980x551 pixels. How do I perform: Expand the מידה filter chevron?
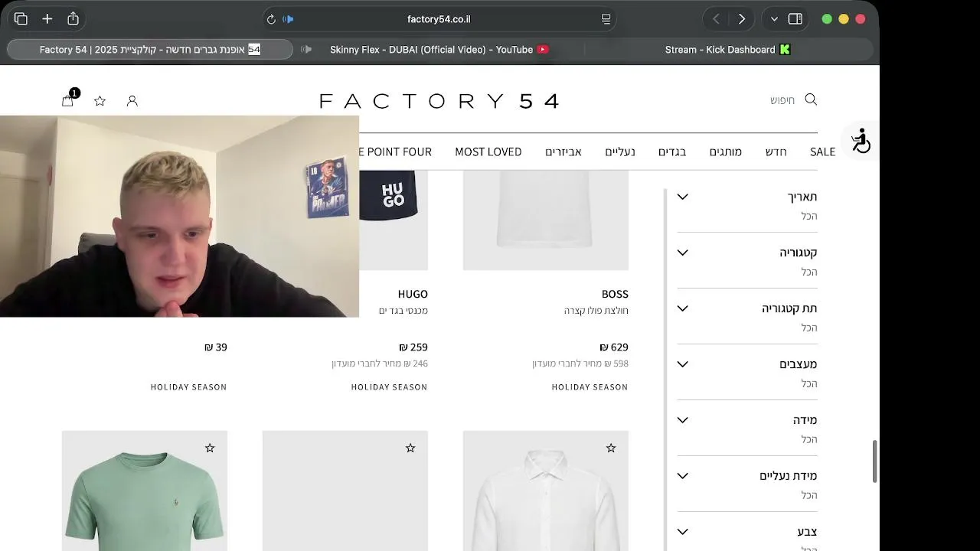[683, 420]
